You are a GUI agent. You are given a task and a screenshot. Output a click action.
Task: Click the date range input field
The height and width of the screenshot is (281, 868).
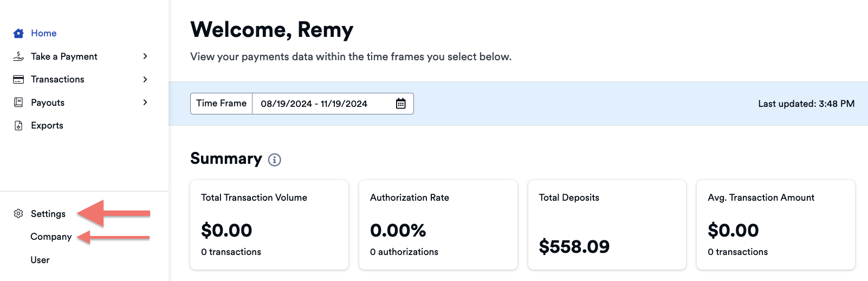point(320,104)
